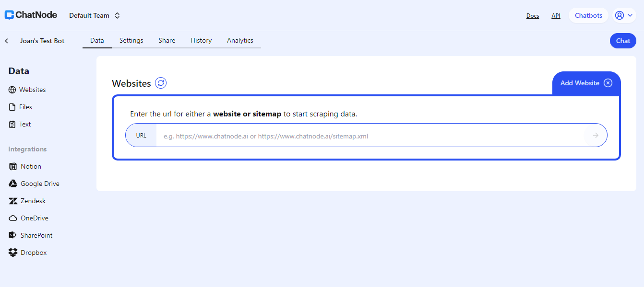Viewport: 644px width, 287px height.
Task: Go back using the left chevron
Action: pyautogui.click(x=7, y=41)
